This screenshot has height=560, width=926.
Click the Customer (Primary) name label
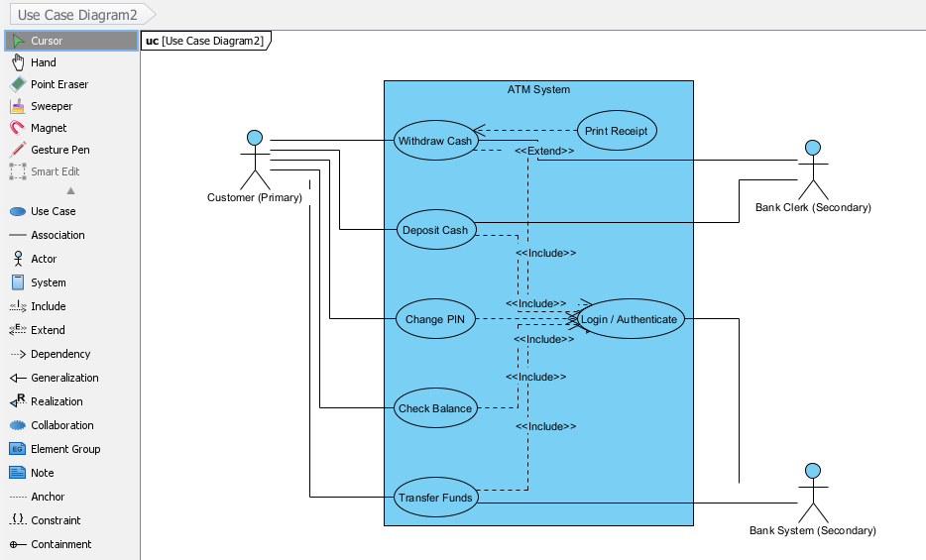[255, 197]
